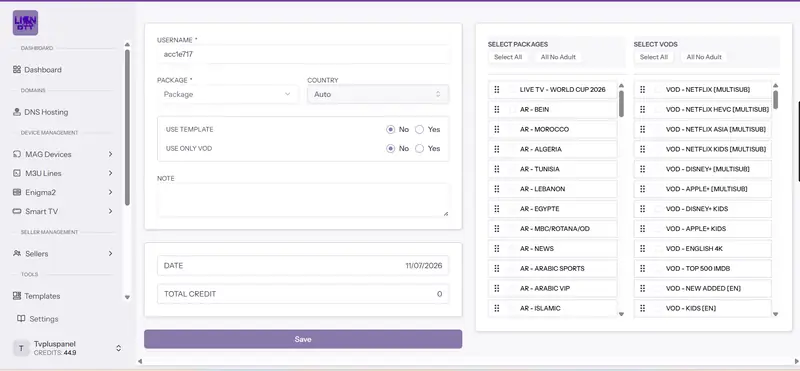Click All No Adult under Select VODs
This screenshot has height=371, width=800.
click(704, 57)
